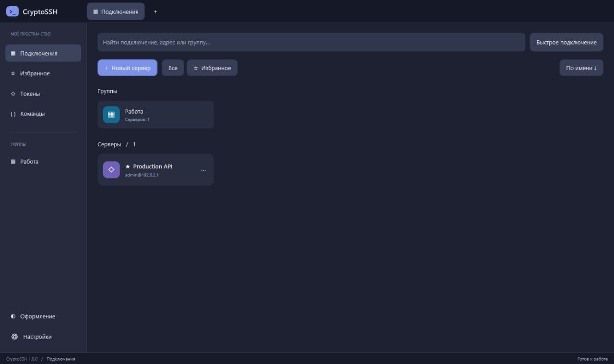Viewport: 614px width, 364px height.
Task: Toggle the favorite star on Production API
Action: (x=128, y=166)
